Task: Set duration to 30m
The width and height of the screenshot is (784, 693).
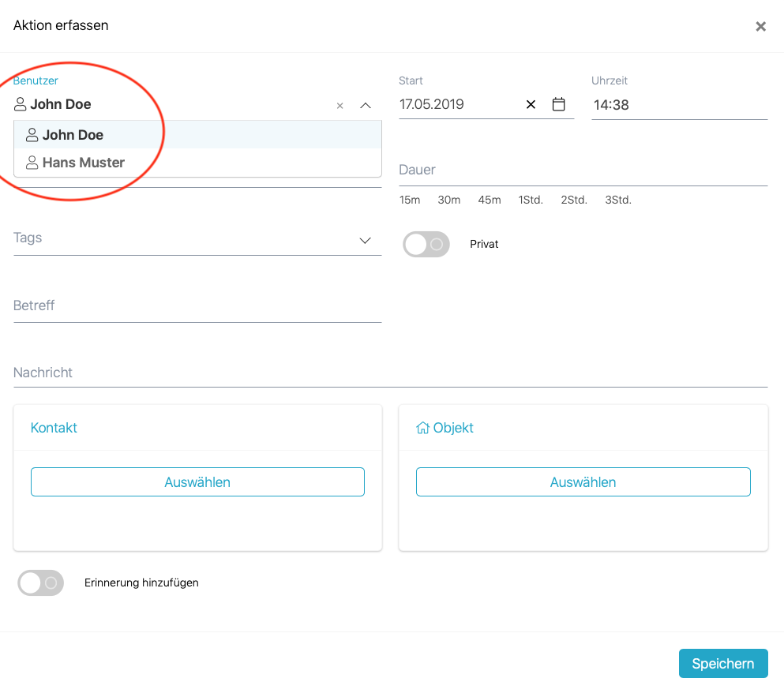Action: [x=449, y=200]
